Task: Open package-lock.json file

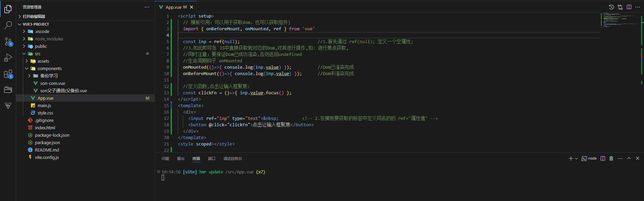Action: click(85, 135)
